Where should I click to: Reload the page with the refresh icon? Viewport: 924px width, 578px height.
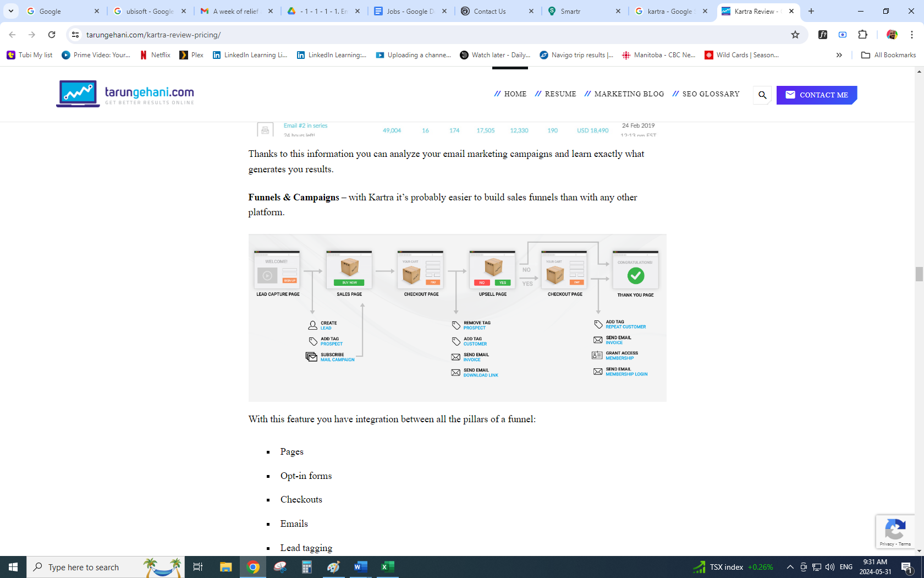(52, 35)
